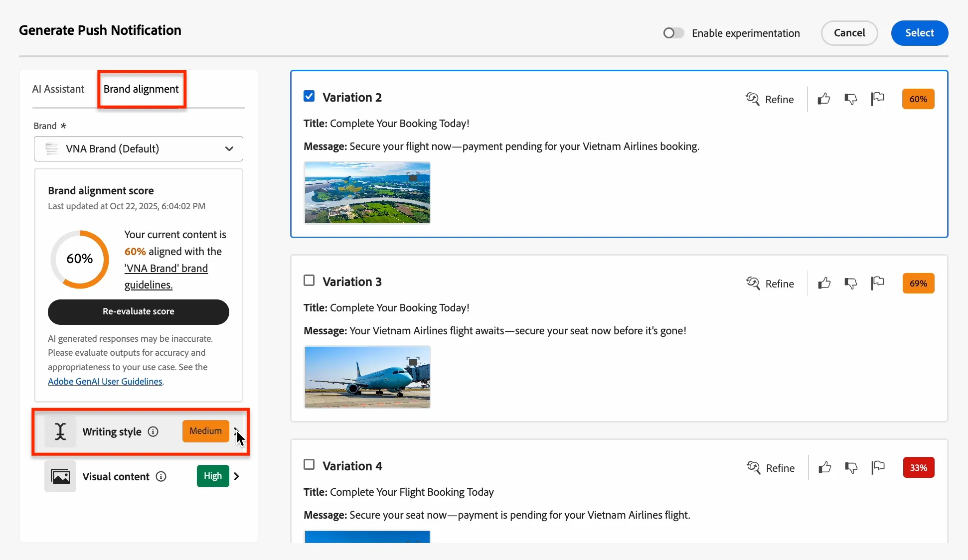
Task: Click thumbs down icon for Variation 4
Action: tap(851, 467)
